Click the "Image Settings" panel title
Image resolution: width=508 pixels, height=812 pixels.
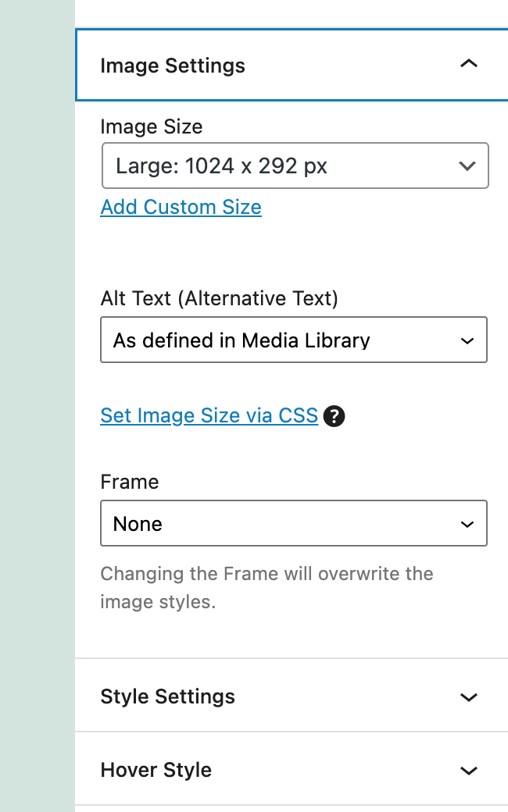[x=173, y=66]
